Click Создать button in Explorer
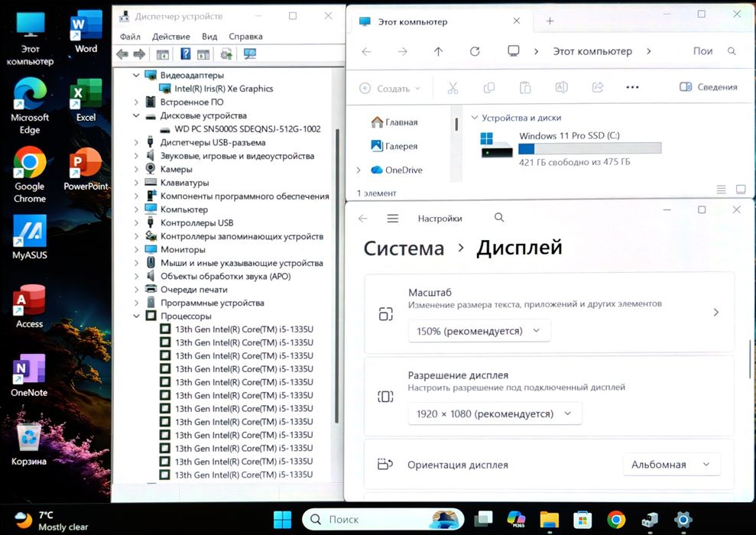756x535 pixels. click(390, 88)
